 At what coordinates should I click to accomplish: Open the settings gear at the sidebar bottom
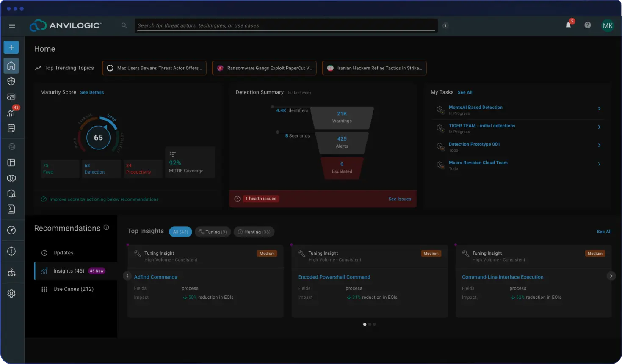pos(11,293)
